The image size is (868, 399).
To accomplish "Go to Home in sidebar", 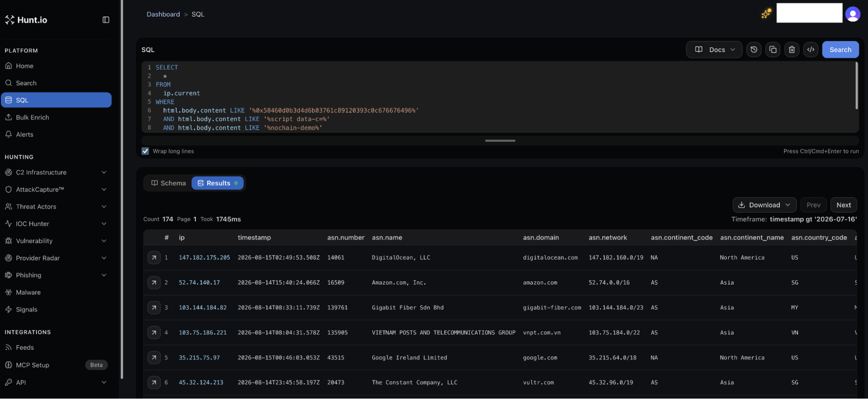I will (x=56, y=66).
